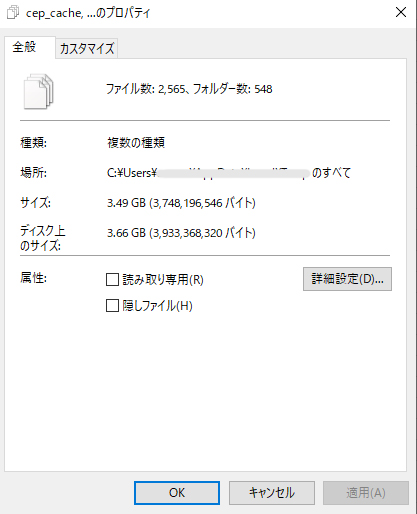Click the large stacked documents icon
The height and width of the screenshot is (514, 417).
click(x=39, y=92)
